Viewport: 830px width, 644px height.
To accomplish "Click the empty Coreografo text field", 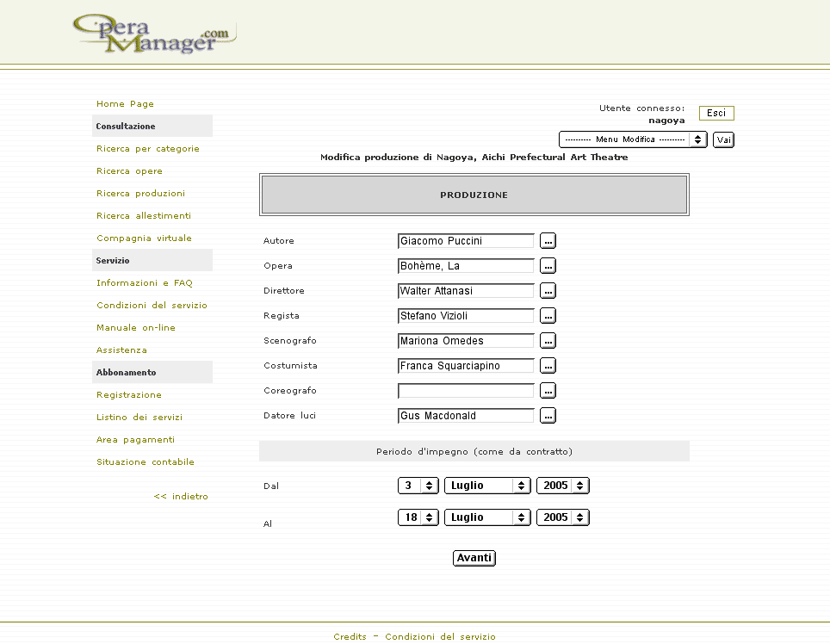I will 466,391.
